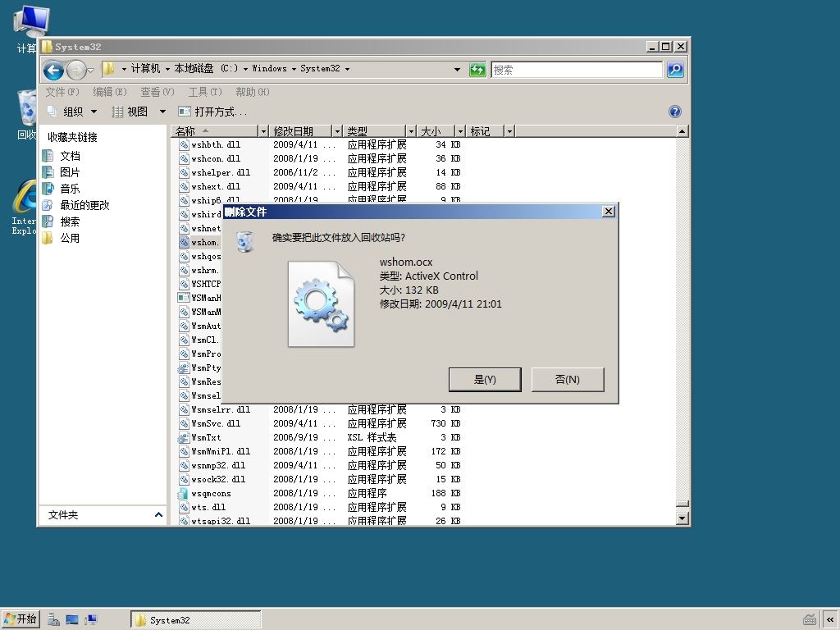Open the 文件(F) menu

(x=62, y=92)
